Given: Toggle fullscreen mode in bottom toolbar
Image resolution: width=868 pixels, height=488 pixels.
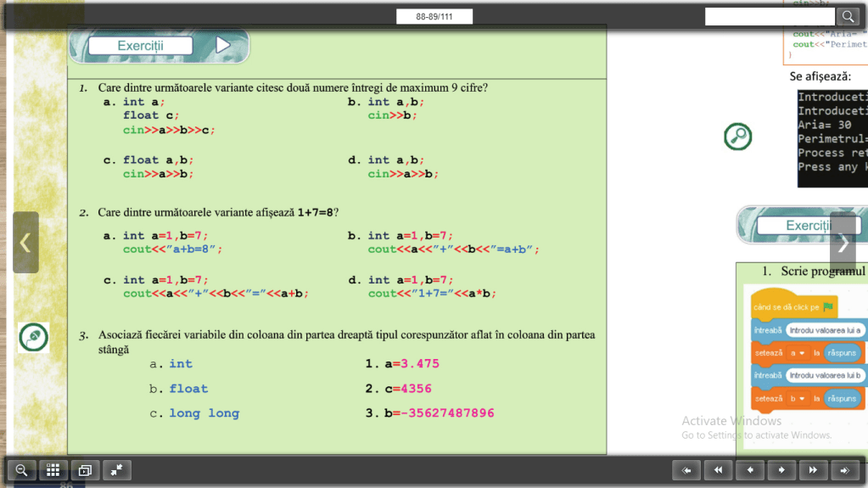Looking at the screenshot, I should point(117,469).
